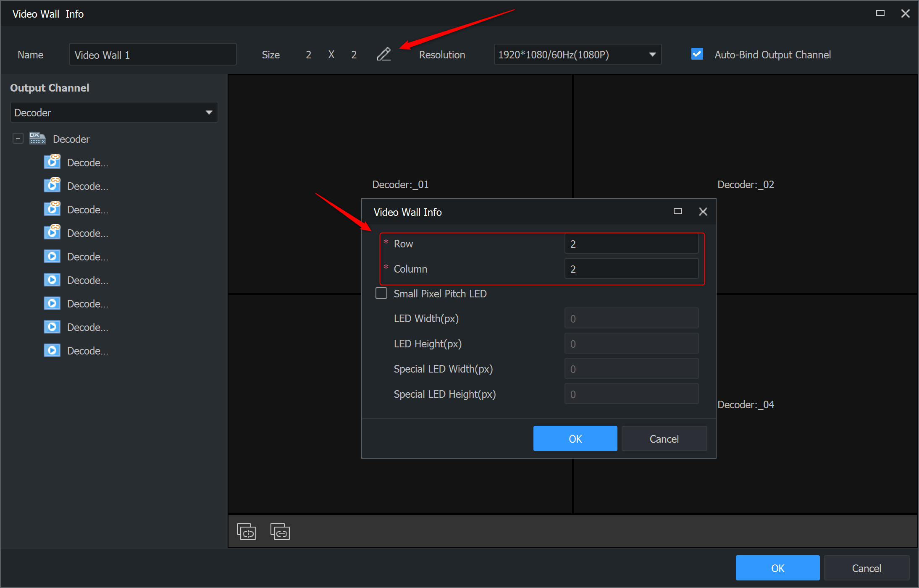Collapse the Decoder tree node
Screen dimensions: 919x588
click(18, 138)
